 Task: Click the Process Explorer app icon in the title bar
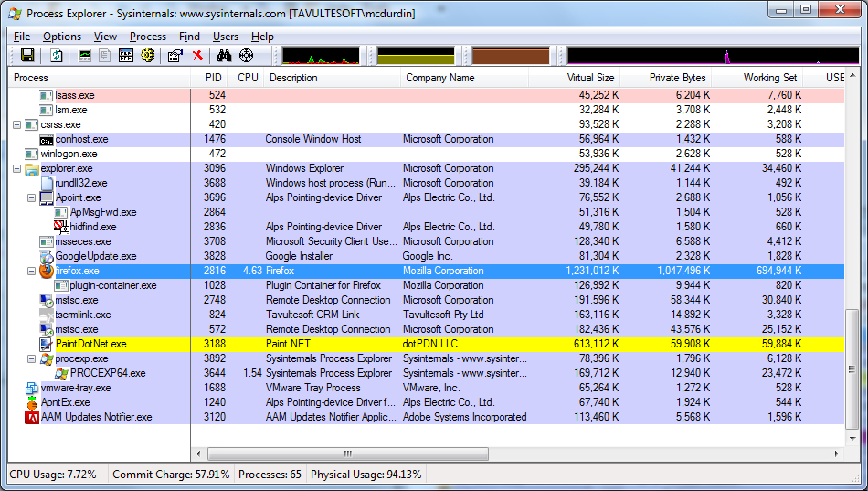(16, 14)
